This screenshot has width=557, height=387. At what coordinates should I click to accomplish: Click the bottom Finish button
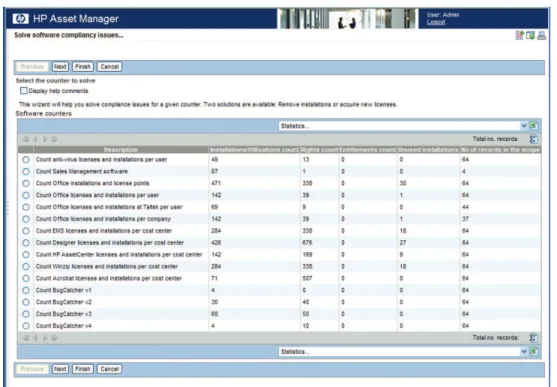tap(82, 369)
